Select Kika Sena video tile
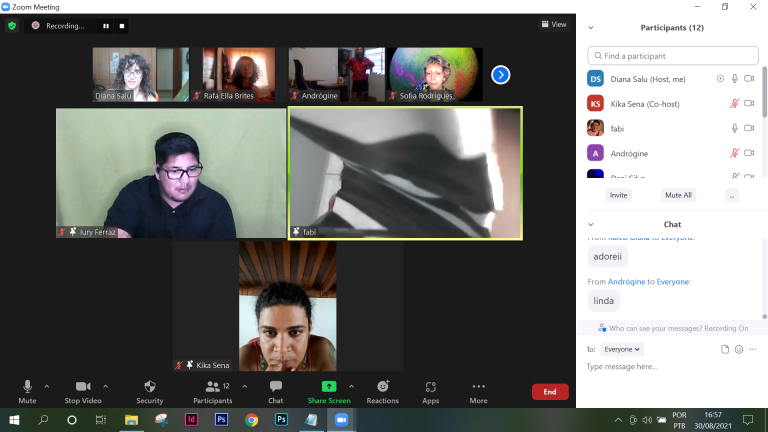768x432 pixels. [x=288, y=306]
